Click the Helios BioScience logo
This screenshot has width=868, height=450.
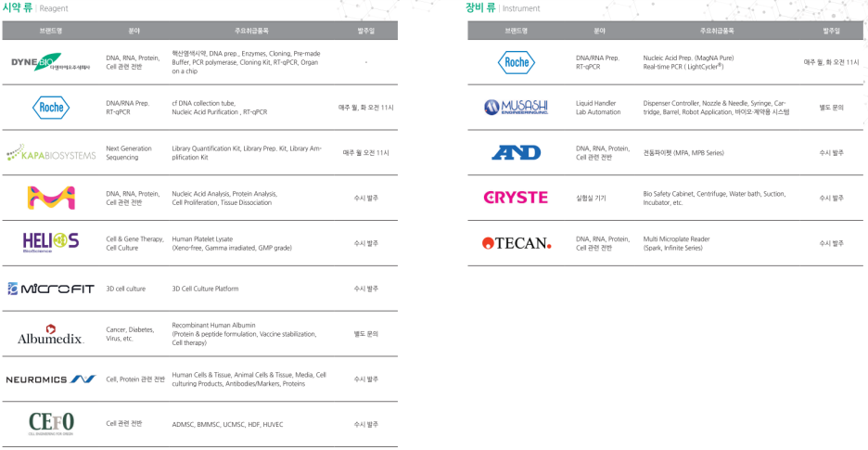click(51, 243)
